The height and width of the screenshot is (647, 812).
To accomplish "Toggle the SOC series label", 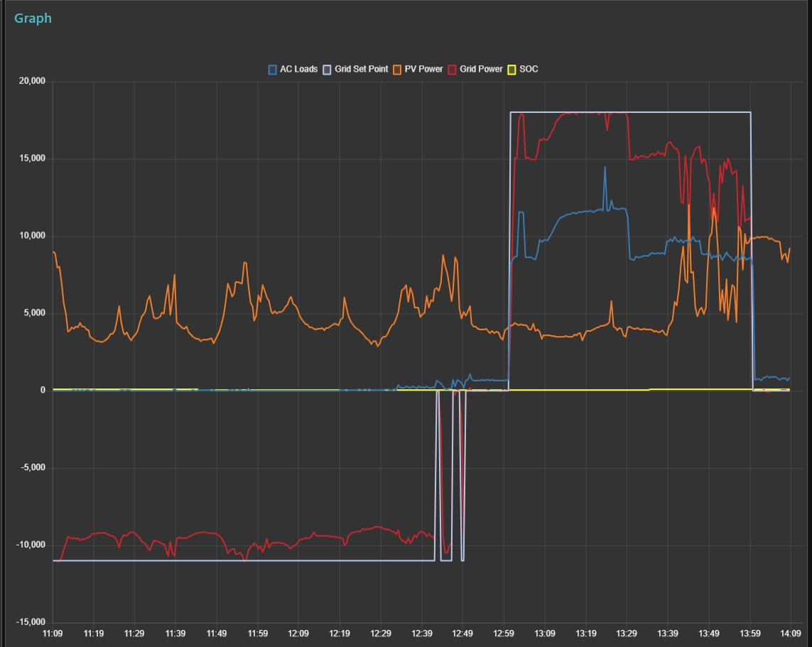I will pyautogui.click(x=529, y=70).
